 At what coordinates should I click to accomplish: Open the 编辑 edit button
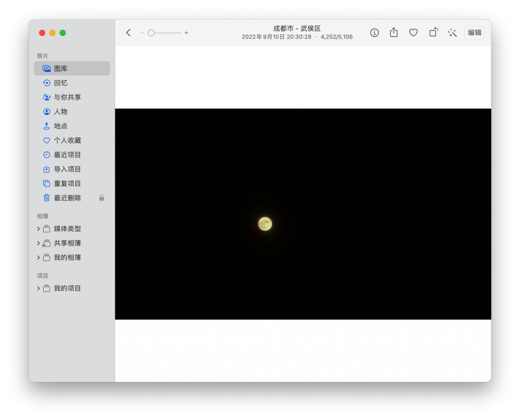click(475, 32)
